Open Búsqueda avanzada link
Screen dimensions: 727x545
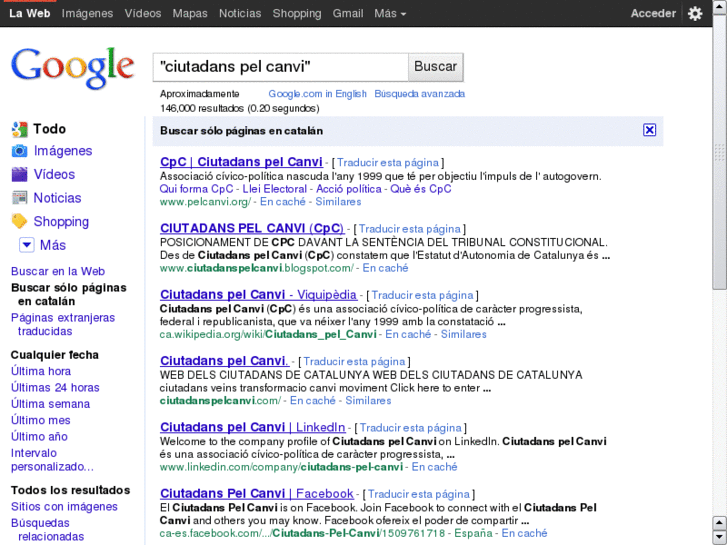point(420,94)
